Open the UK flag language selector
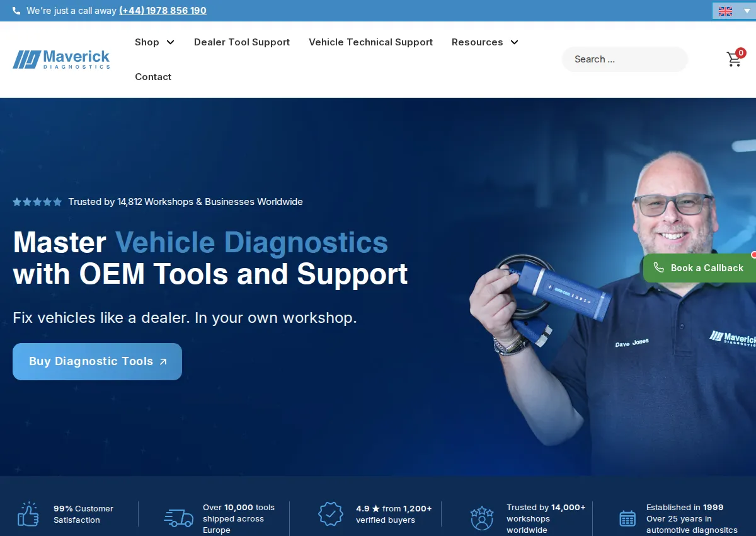The width and height of the screenshot is (756, 536). pos(734,11)
